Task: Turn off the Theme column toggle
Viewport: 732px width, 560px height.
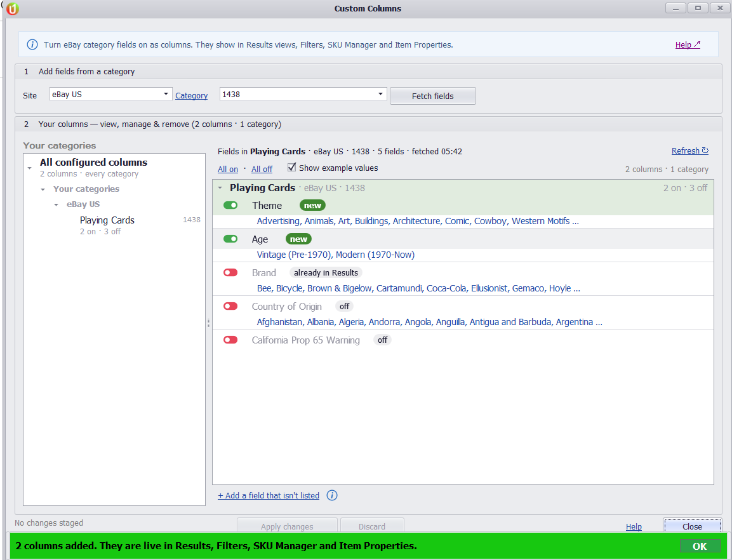Action: point(230,205)
